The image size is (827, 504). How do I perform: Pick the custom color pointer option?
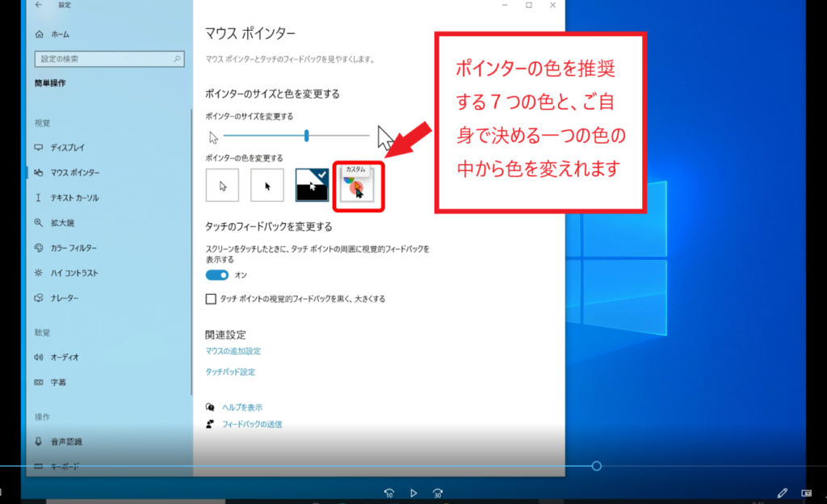point(356,187)
